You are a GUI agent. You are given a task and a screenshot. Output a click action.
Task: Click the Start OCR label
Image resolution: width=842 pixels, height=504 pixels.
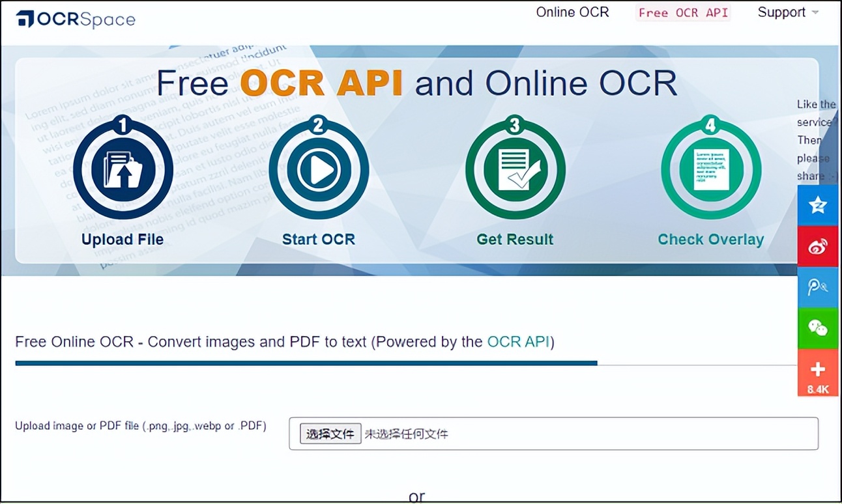click(319, 240)
